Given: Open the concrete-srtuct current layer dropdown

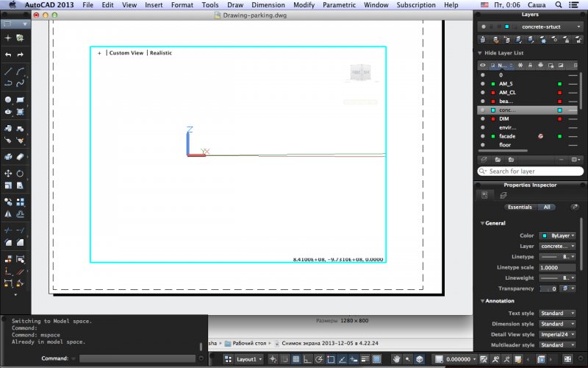Looking at the screenshot, I should click(530, 26).
